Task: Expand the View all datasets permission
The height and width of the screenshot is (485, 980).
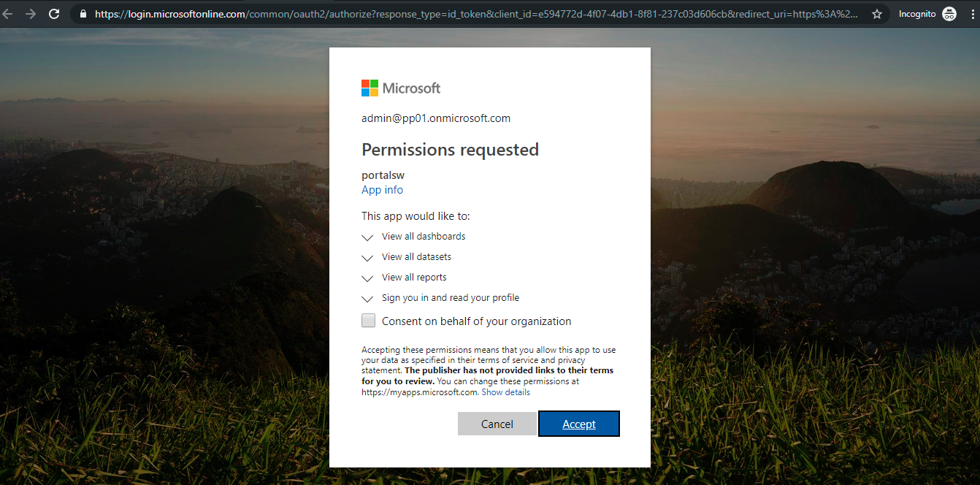Action: [367, 258]
